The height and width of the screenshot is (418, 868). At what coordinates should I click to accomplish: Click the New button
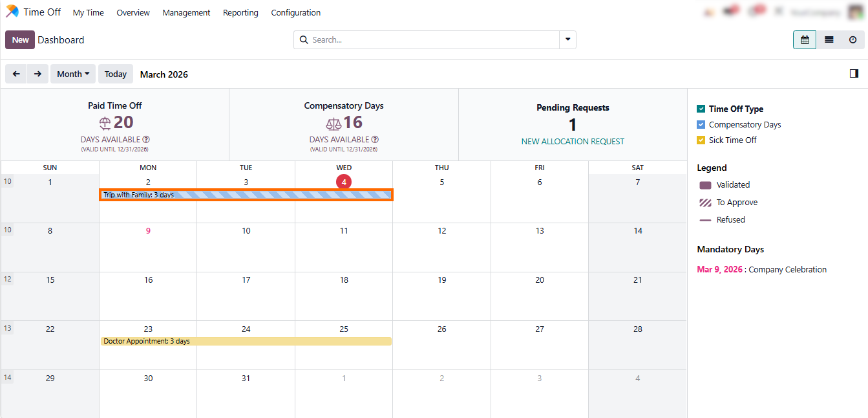[x=20, y=40]
